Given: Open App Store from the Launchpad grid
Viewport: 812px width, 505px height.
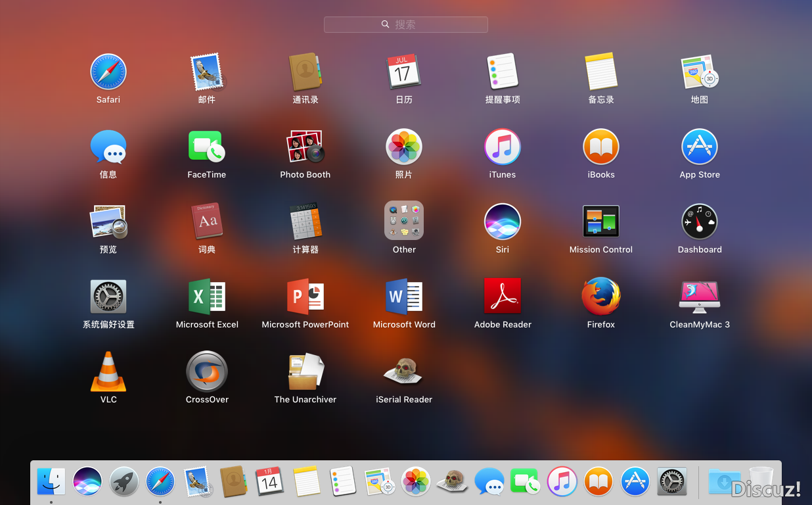Looking at the screenshot, I should pos(700,147).
